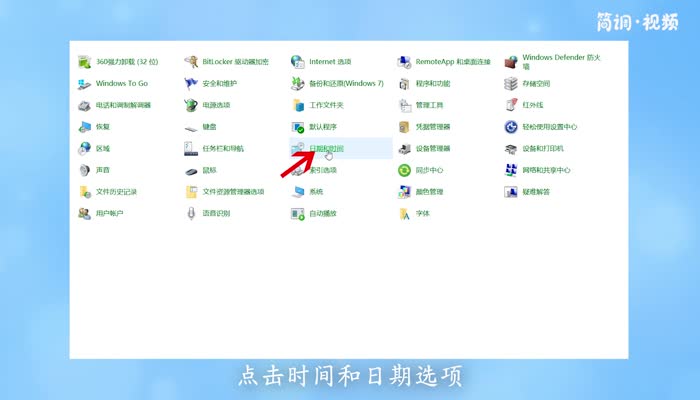Click the 360强力卸载 icon
The width and height of the screenshot is (700, 400).
(85, 62)
